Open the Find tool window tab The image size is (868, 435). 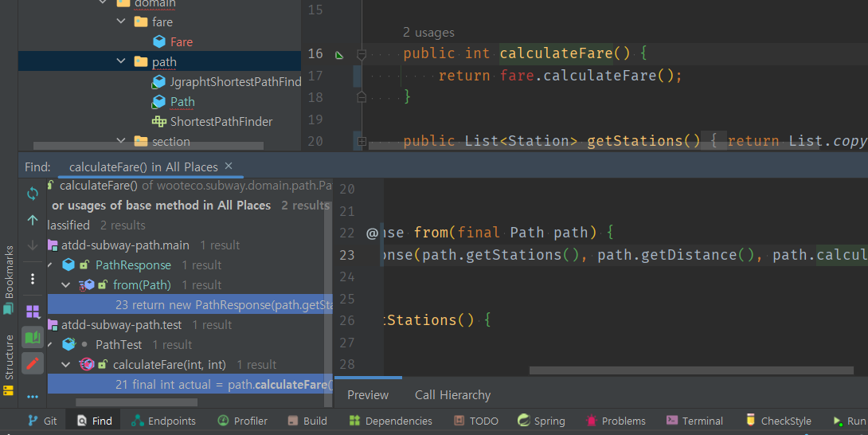click(95, 421)
